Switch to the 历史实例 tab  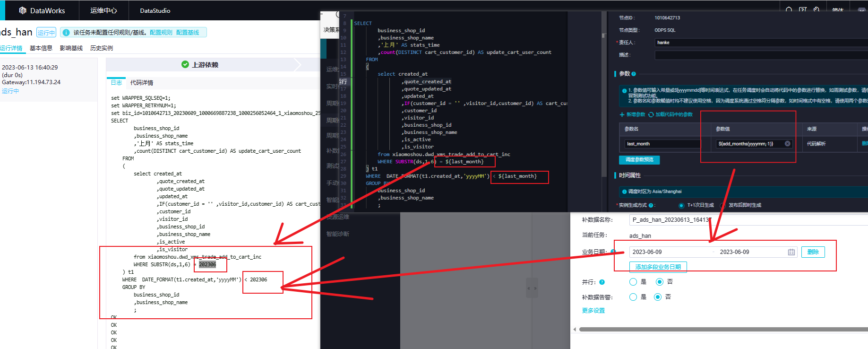102,48
